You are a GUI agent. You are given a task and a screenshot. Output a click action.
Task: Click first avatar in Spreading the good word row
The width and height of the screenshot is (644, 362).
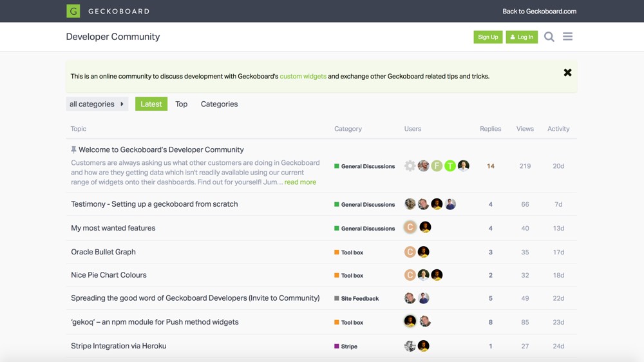(x=410, y=298)
